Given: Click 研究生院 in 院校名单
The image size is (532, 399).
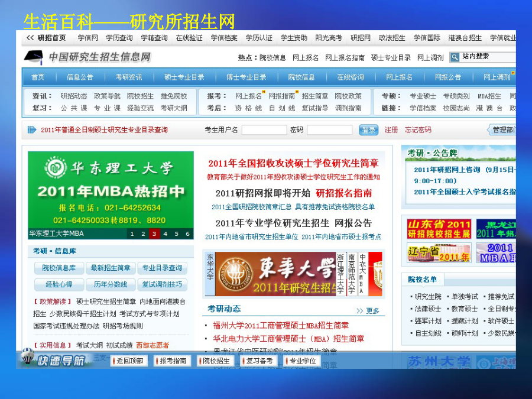Looking at the screenshot, I should (x=428, y=297).
